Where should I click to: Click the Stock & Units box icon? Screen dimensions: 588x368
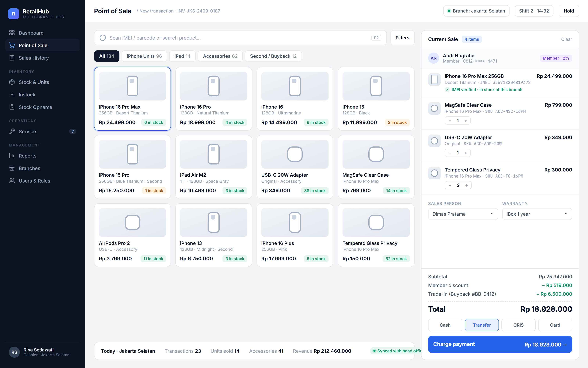[x=12, y=82]
